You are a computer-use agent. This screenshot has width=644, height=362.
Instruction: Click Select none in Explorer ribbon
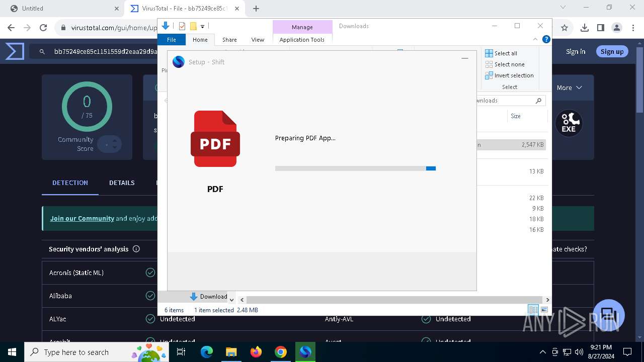point(505,64)
